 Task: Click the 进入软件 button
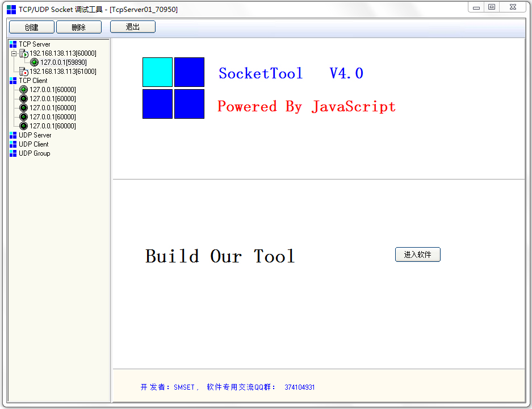(417, 254)
